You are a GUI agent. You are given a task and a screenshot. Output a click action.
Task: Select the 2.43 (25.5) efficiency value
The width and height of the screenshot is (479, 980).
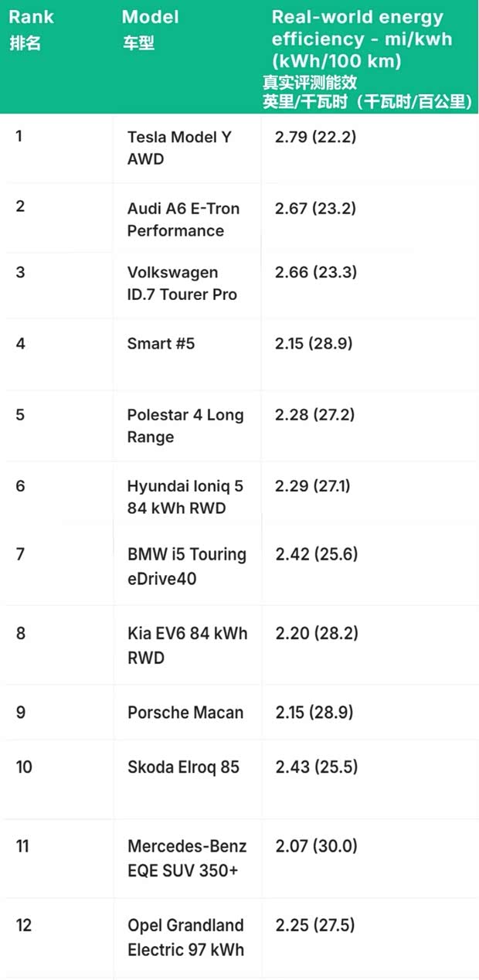tap(316, 767)
